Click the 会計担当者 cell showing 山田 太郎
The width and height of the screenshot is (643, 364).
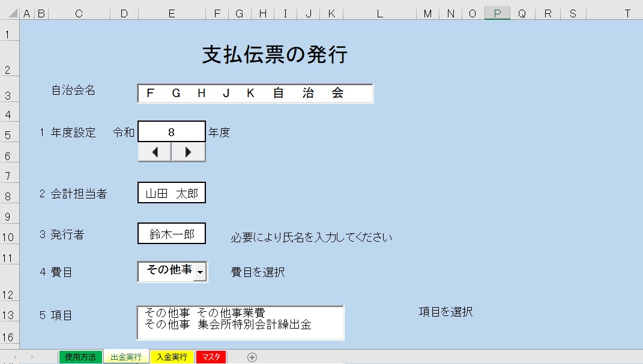[x=171, y=192]
